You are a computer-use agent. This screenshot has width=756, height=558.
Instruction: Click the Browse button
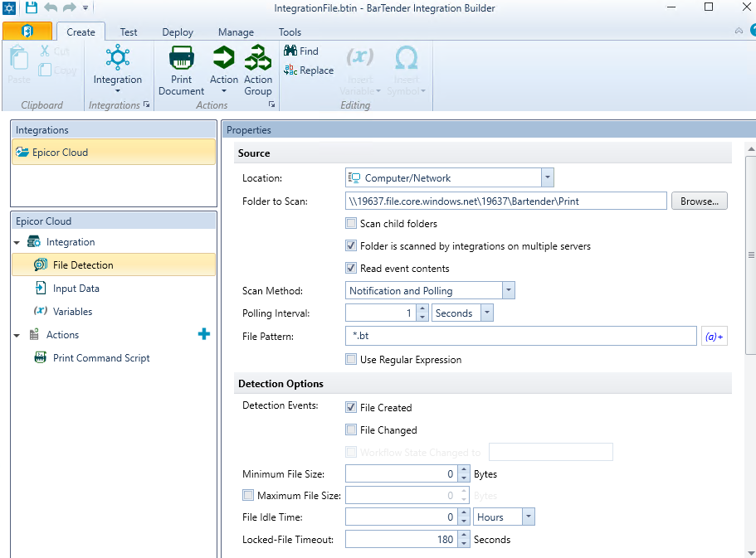[x=699, y=201]
